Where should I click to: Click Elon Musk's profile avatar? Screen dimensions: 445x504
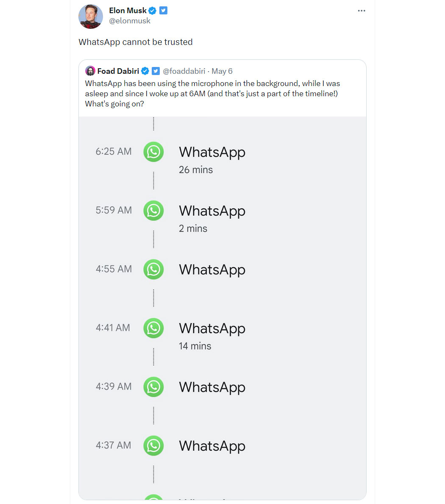pos(91,16)
